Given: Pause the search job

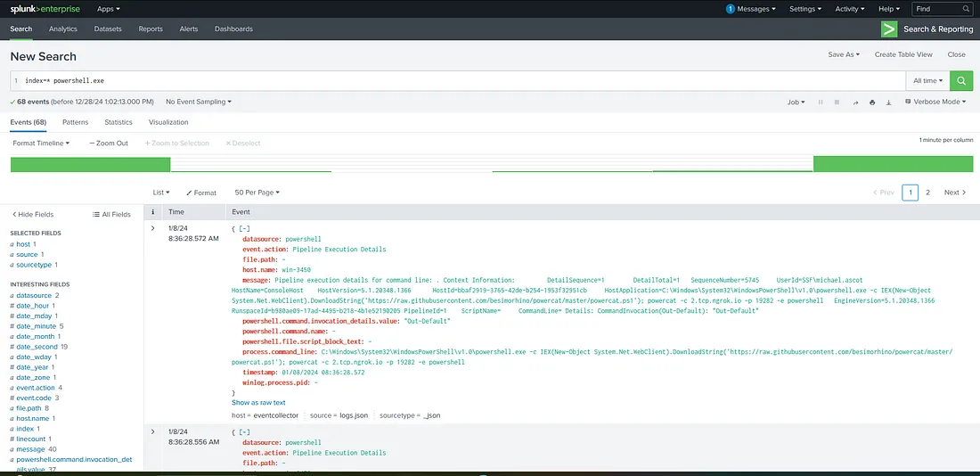Looking at the screenshot, I should pos(821,102).
